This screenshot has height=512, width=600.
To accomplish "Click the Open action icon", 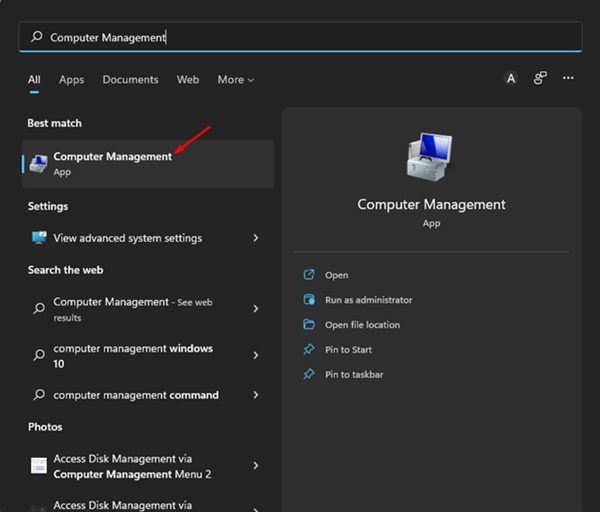I will 309,274.
